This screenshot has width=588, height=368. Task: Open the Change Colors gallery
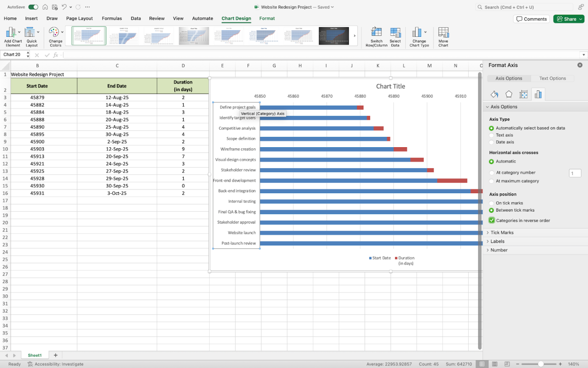point(55,36)
